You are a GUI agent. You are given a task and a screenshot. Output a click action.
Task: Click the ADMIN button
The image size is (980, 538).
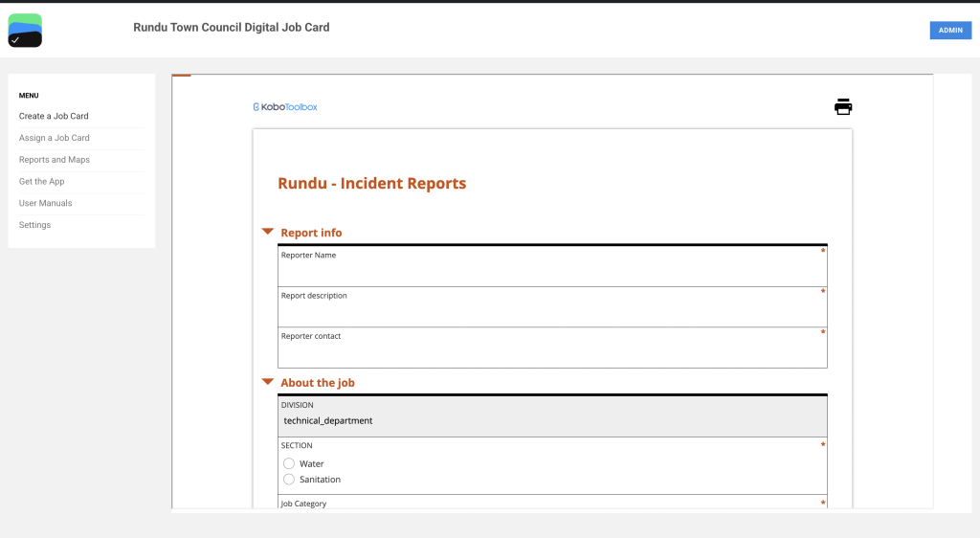949,31
